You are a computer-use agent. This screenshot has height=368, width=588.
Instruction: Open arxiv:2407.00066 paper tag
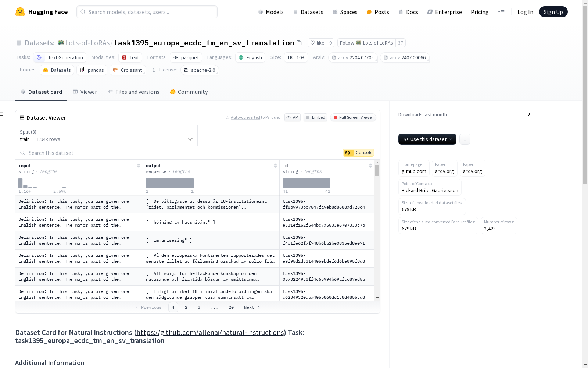click(405, 57)
